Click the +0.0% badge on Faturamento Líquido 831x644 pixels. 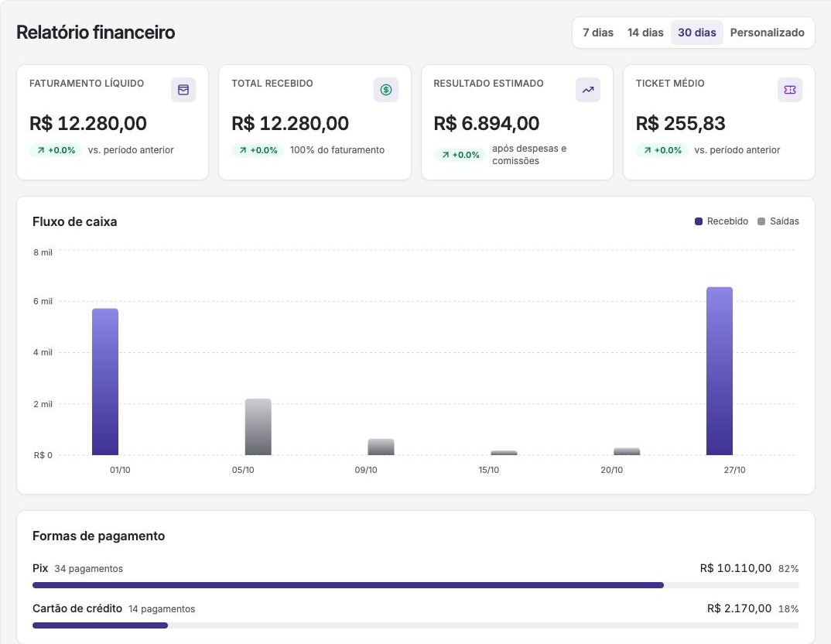click(56, 150)
